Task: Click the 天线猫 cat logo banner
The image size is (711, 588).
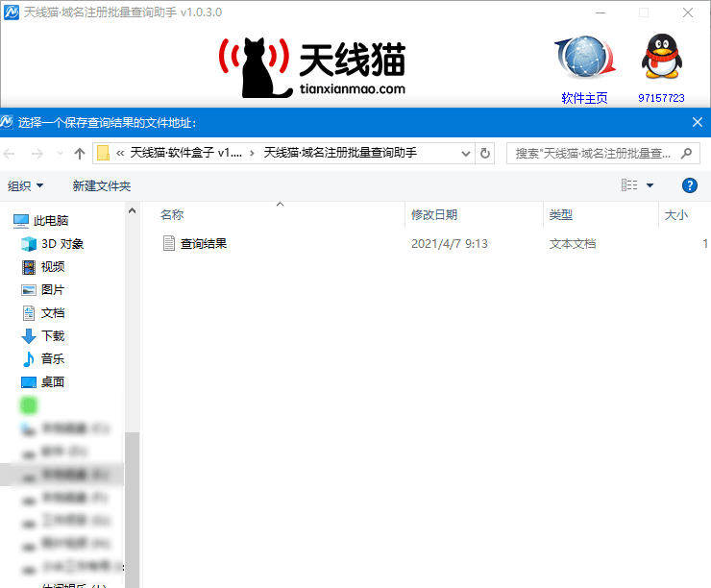Action: [312, 67]
